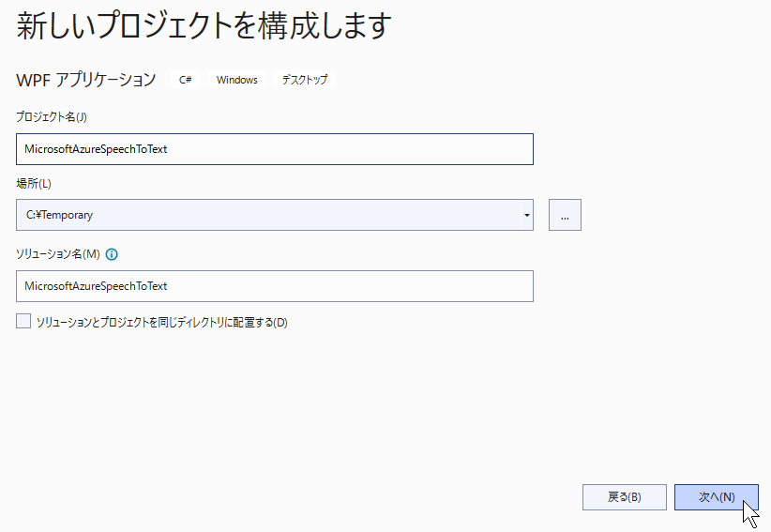Check the same-directory solution and project checkbox
The height and width of the screenshot is (532, 771).
tap(23, 321)
